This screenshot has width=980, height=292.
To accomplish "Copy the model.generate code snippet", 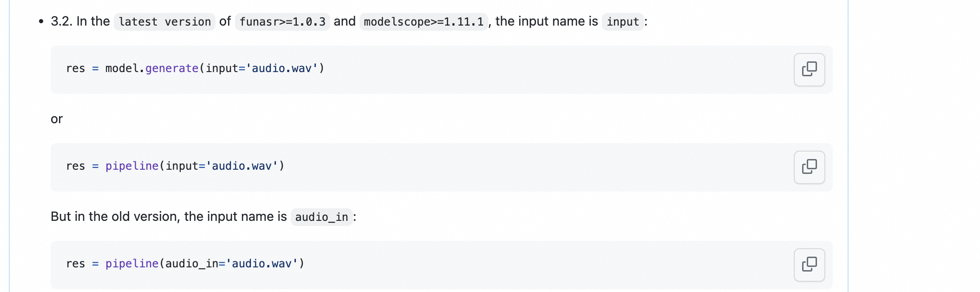I will pyautogui.click(x=809, y=69).
